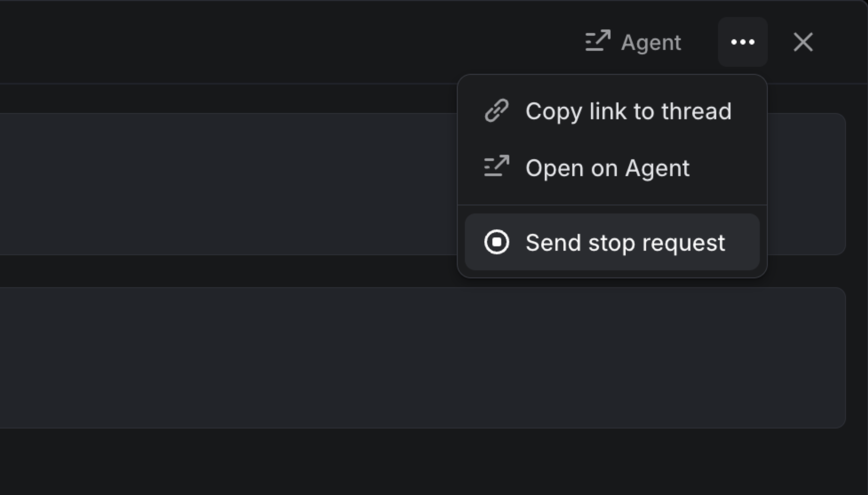This screenshot has width=868, height=495.
Task: Choose Open on Agent menu entry
Action: 607,168
